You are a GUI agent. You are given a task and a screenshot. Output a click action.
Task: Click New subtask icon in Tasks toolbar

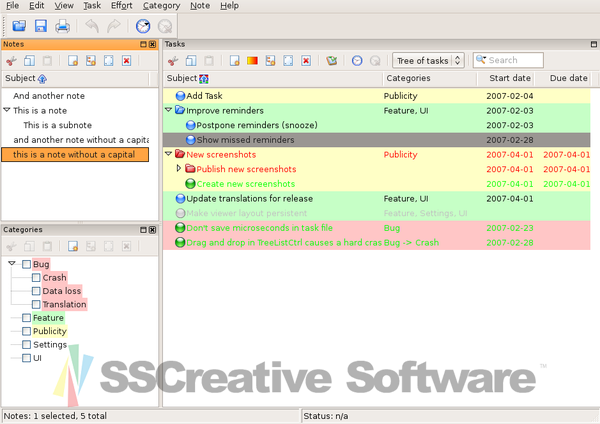[271, 60]
